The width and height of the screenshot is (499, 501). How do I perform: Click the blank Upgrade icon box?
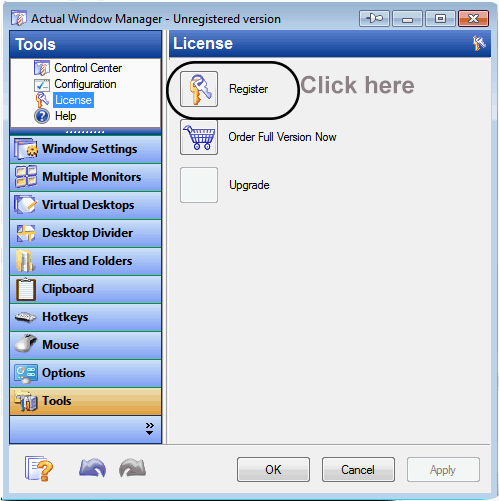(199, 185)
